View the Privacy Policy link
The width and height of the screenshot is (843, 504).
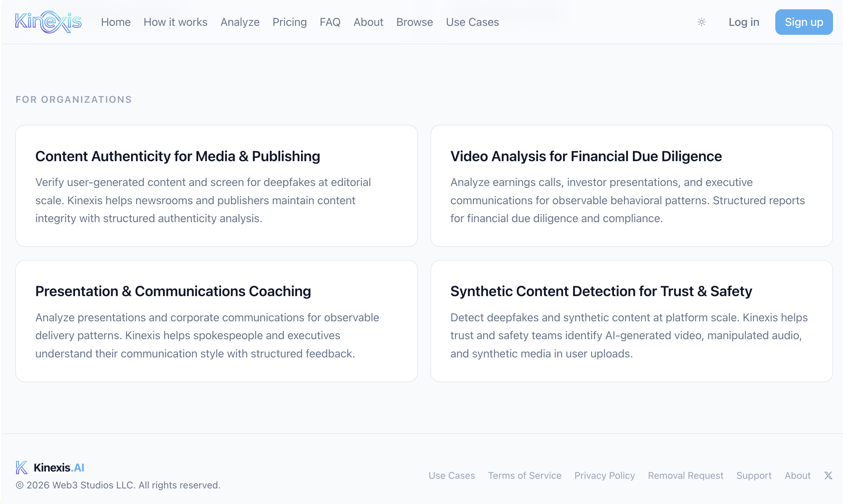tap(604, 475)
